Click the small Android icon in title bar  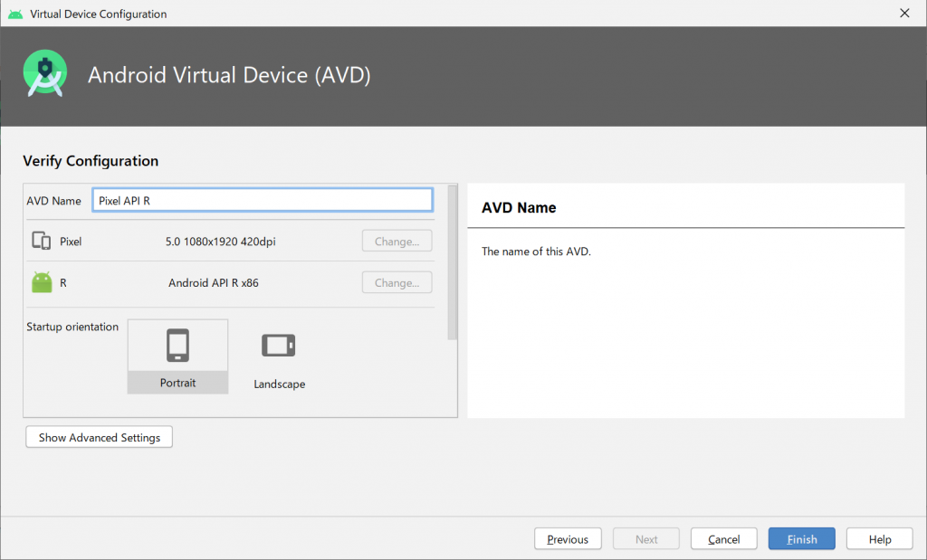point(14,14)
